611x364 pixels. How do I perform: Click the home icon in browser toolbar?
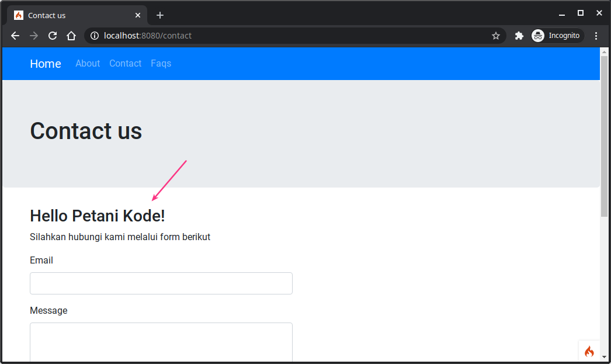point(71,36)
